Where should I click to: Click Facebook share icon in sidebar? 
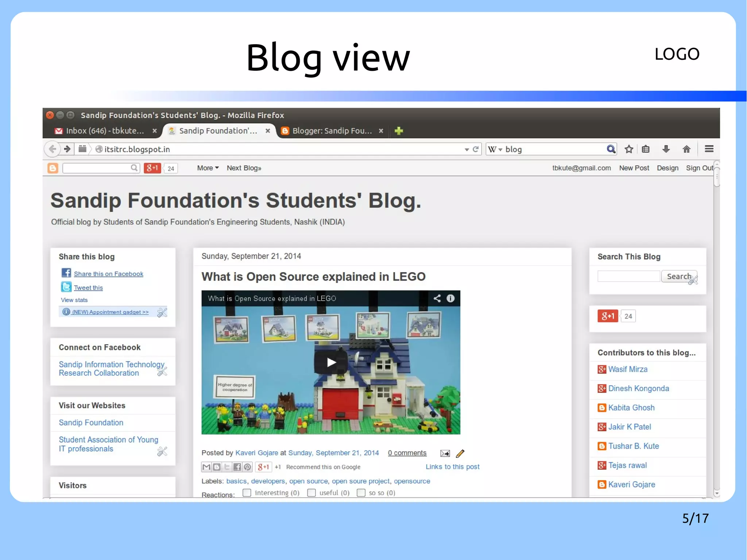pos(66,273)
